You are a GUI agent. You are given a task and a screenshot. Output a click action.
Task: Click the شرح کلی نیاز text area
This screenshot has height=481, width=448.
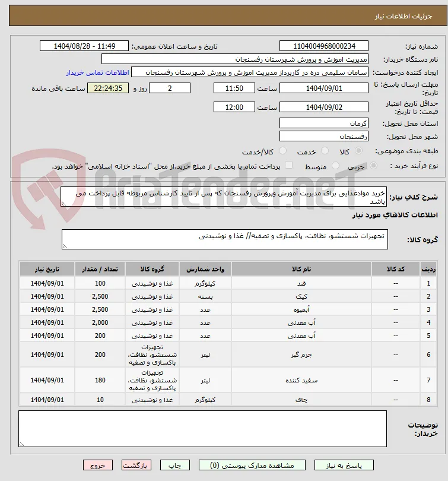[224, 197]
